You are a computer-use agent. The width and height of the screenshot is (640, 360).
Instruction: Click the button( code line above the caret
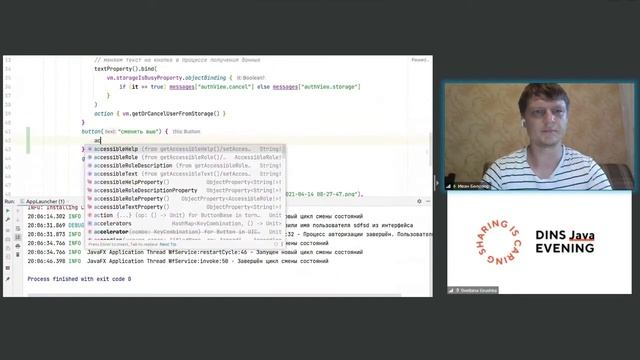124,131
